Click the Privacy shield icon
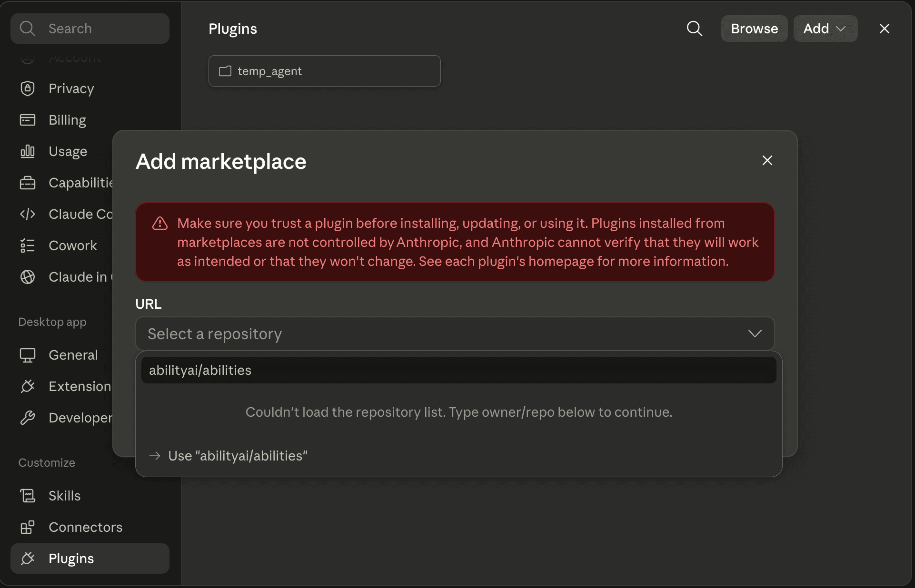The height and width of the screenshot is (588, 915). tap(28, 88)
